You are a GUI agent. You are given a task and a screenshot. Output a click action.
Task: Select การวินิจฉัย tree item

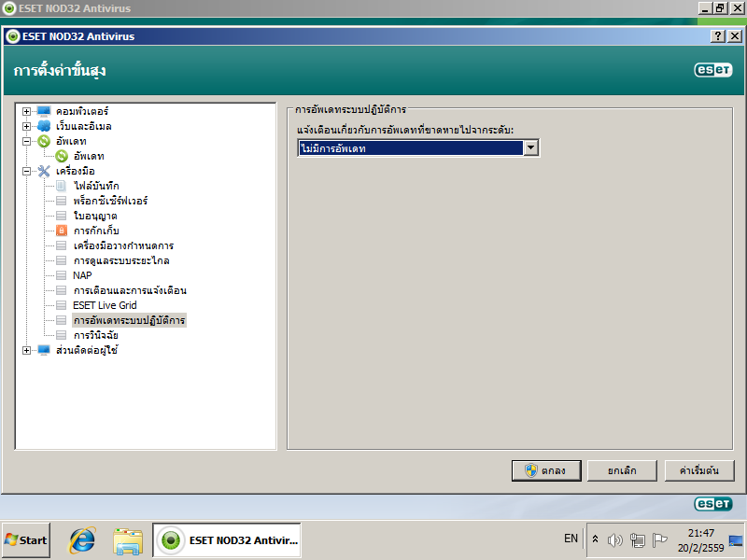(96, 335)
